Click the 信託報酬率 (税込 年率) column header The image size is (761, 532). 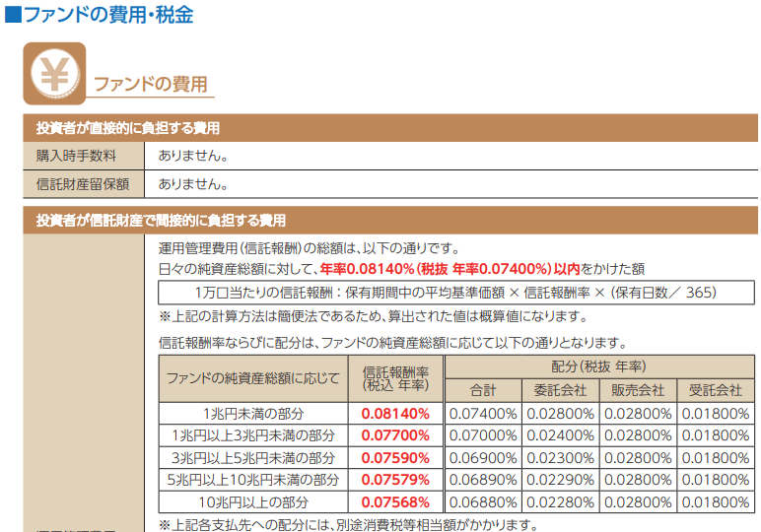click(x=395, y=378)
